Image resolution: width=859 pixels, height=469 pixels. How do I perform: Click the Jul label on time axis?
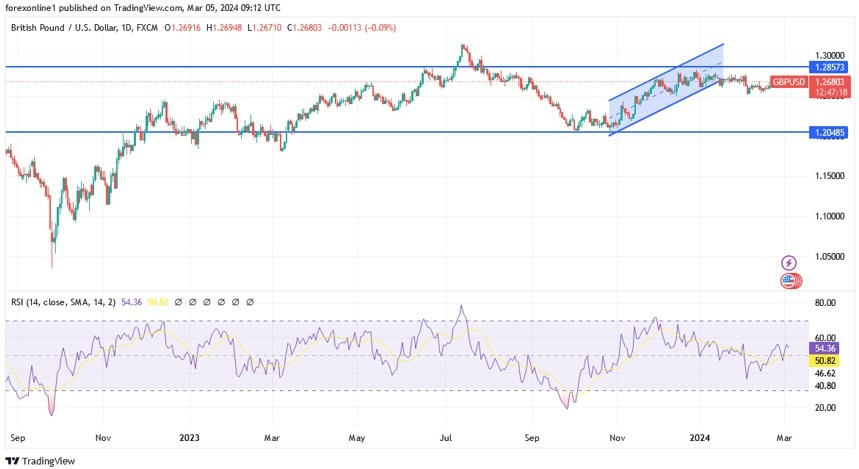coord(446,438)
